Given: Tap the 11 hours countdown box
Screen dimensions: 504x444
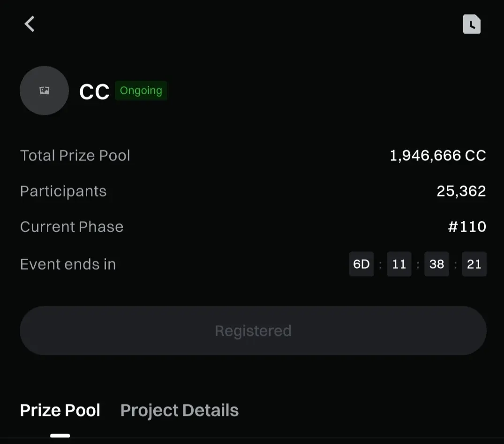Looking at the screenshot, I should pyautogui.click(x=399, y=264).
